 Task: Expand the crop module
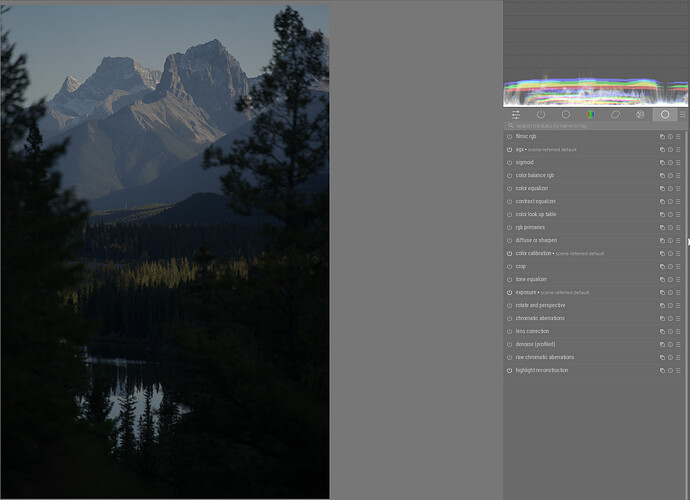pos(521,267)
